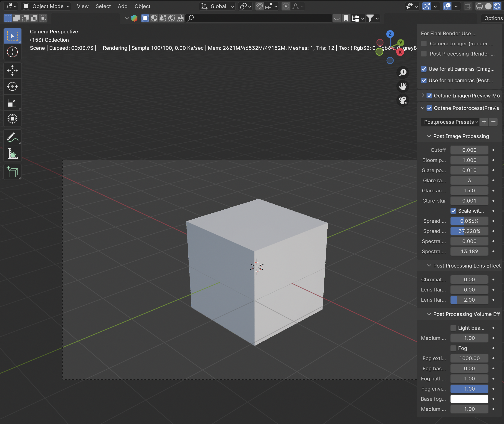Enable the Fog checkbox
This screenshot has height=424, width=504.
pyautogui.click(x=453, y=348)
